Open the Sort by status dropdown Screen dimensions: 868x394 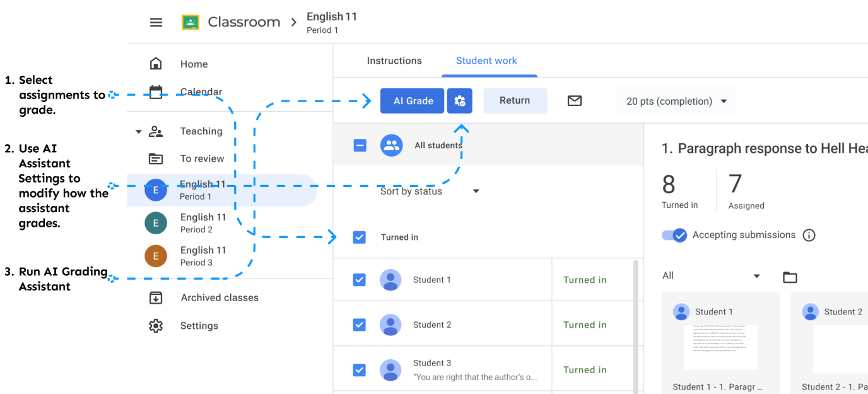tap(430, 191)
